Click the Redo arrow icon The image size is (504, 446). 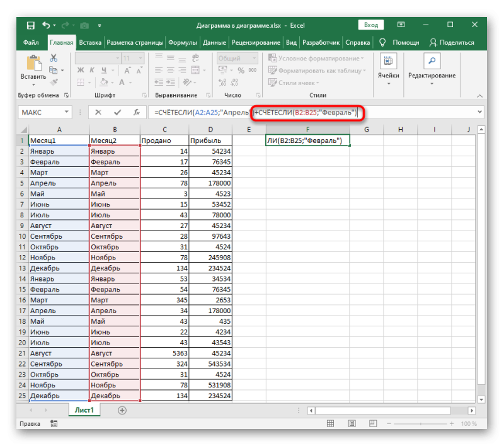[66, 25]
